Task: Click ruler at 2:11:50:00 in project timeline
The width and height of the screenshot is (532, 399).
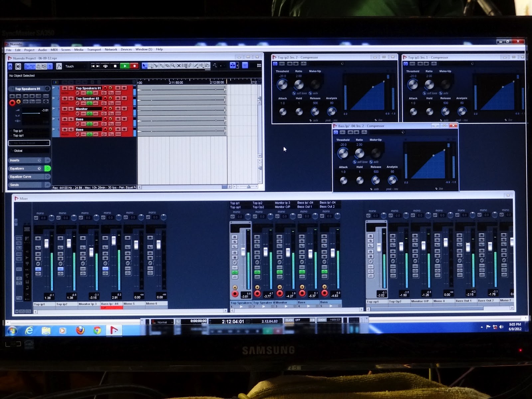Action: (176, 82)
